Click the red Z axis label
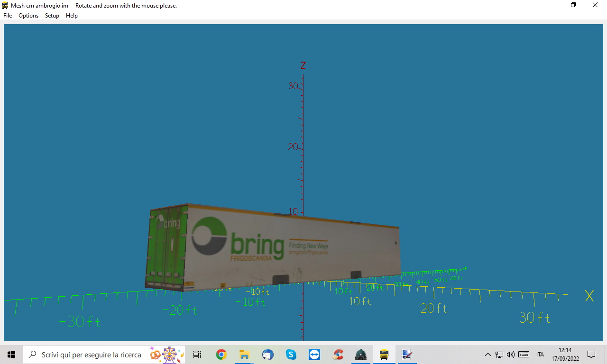Screen dimensions: 607x364 [x=303, y=65]
